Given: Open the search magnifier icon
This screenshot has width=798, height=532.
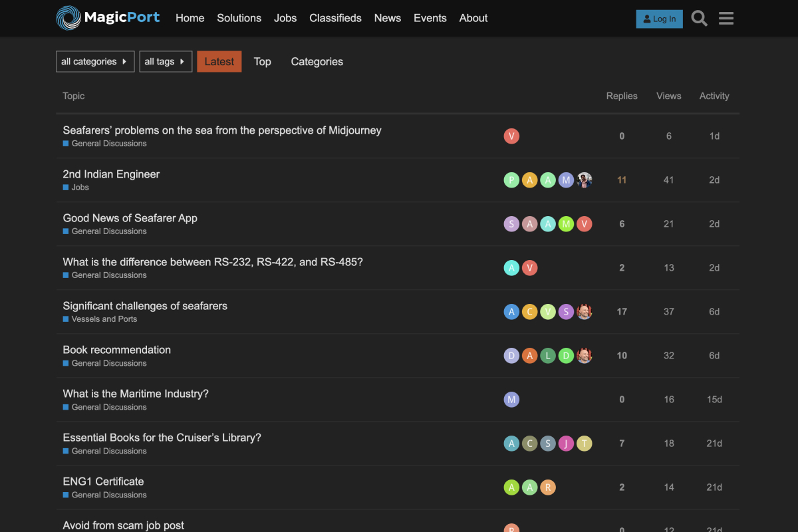Looking at the screenshot, I should pos(699,19).
